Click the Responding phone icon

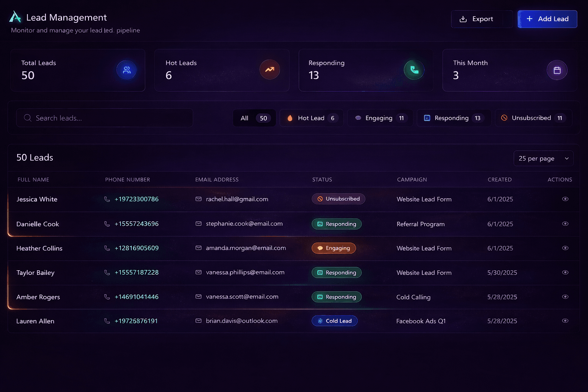tap(414, 70)
